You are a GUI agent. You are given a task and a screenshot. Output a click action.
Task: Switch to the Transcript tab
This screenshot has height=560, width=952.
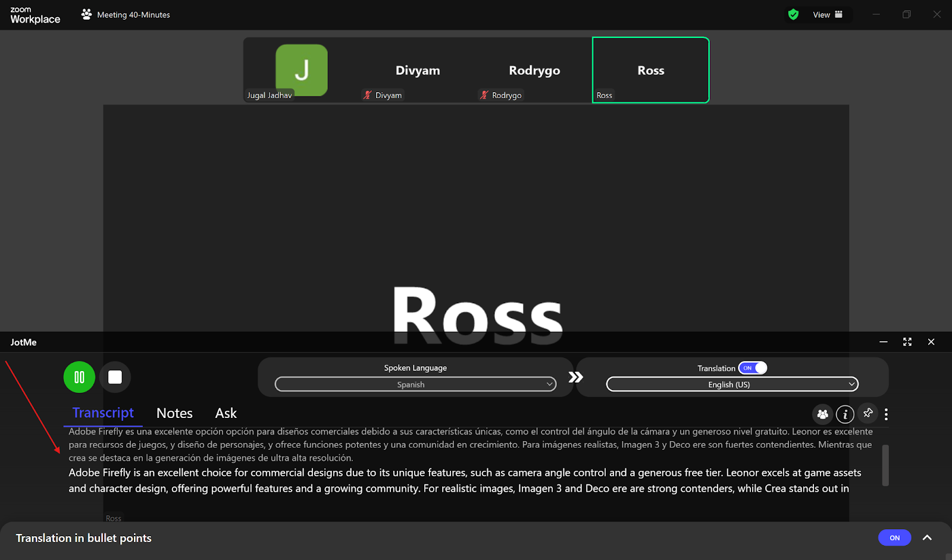(x=103, y=413)
